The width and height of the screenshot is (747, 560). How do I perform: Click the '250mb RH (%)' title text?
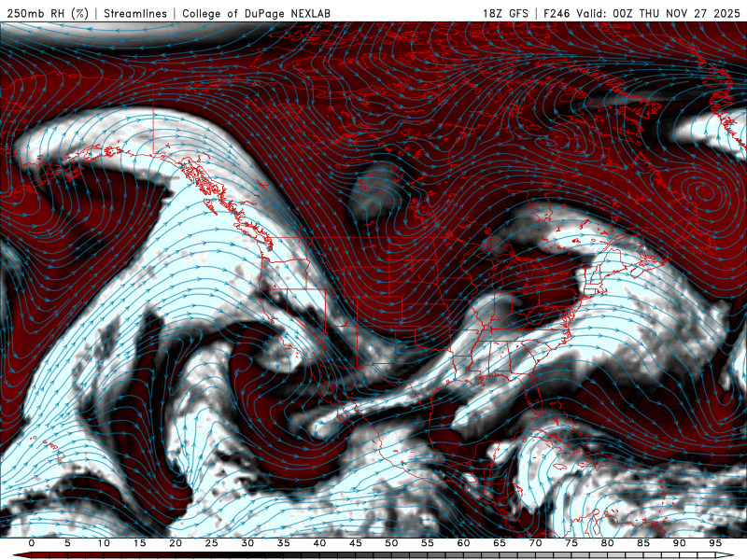(x=48, y=13)
